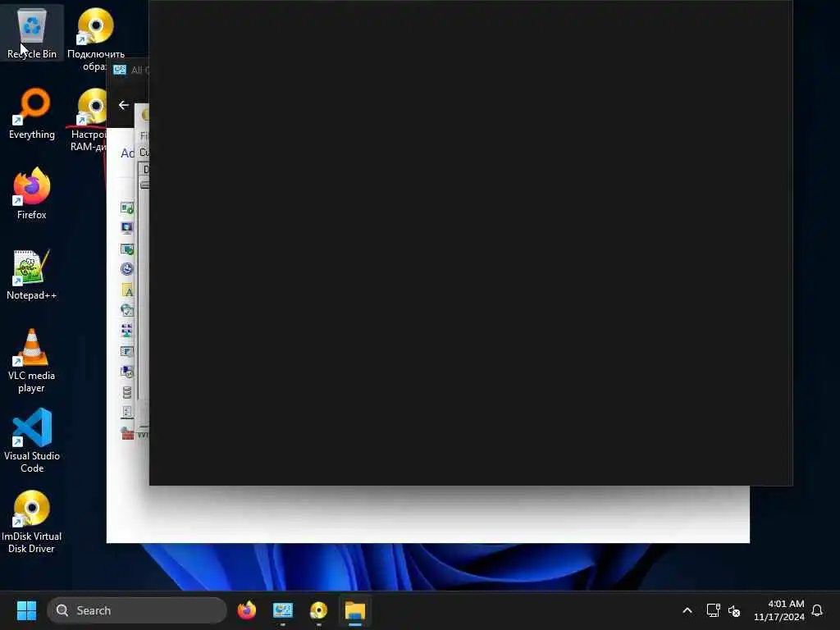Image resolution: width=840 pixels, height=630 pixels.
Task: Open the network status tray icon
Action: tap(713, 610)
